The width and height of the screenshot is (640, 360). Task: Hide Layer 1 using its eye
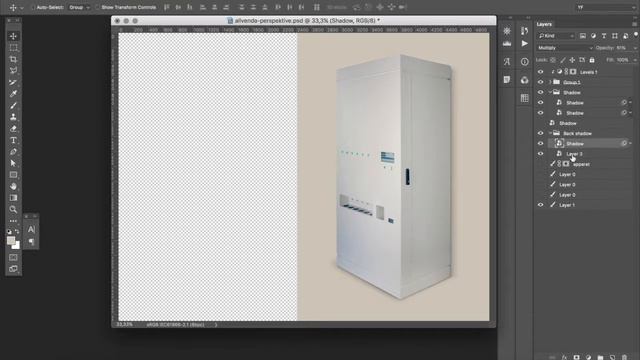(540, 205)
